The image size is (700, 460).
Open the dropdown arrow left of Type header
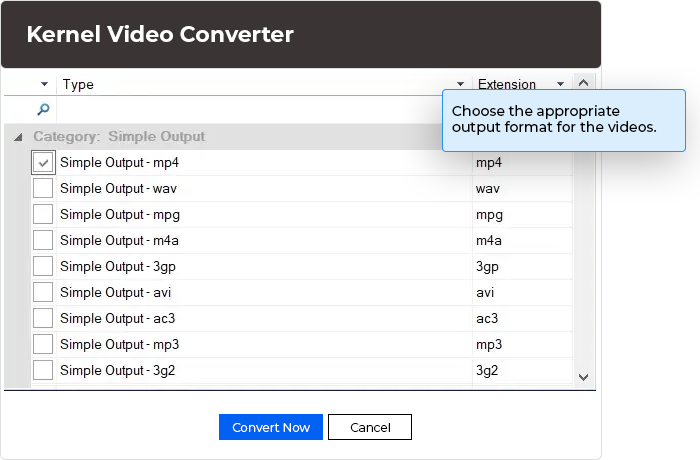pyautogui.click(x=44, y=84)
